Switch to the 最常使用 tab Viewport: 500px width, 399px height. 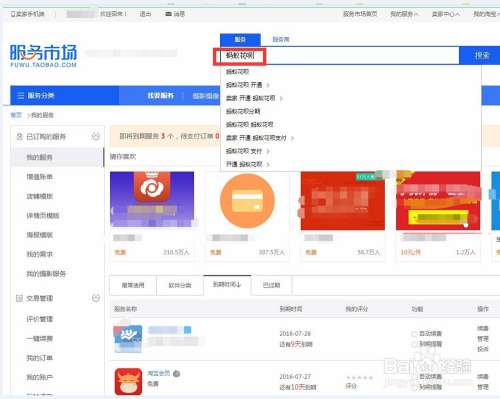point(133,285)
